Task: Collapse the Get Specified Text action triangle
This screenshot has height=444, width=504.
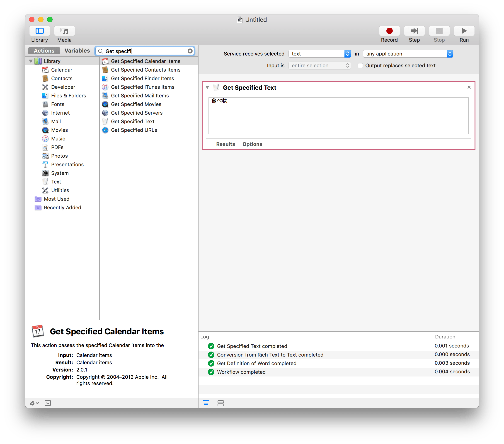Action: tap(207, 87)
